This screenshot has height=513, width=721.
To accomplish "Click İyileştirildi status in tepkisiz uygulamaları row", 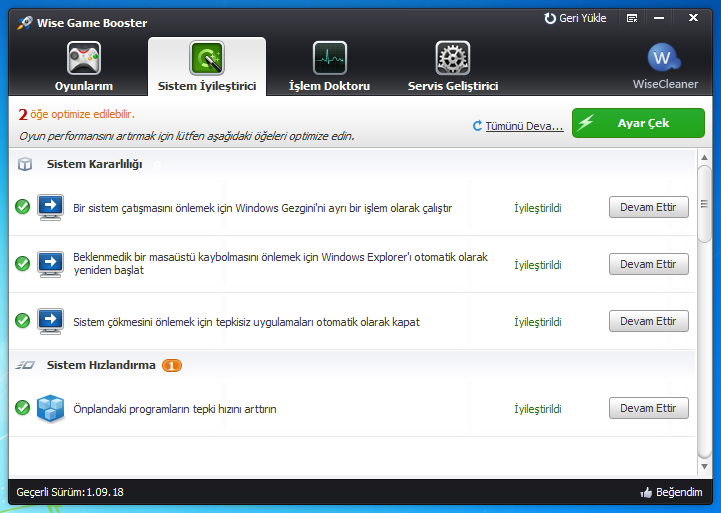I will tap(538, 322).
